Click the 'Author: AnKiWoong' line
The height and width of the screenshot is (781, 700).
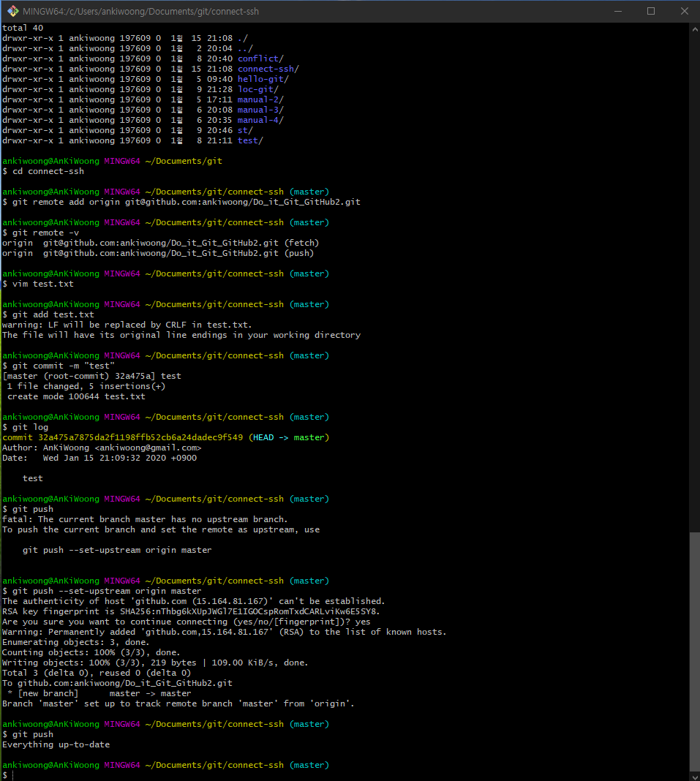tap(102, 448)
